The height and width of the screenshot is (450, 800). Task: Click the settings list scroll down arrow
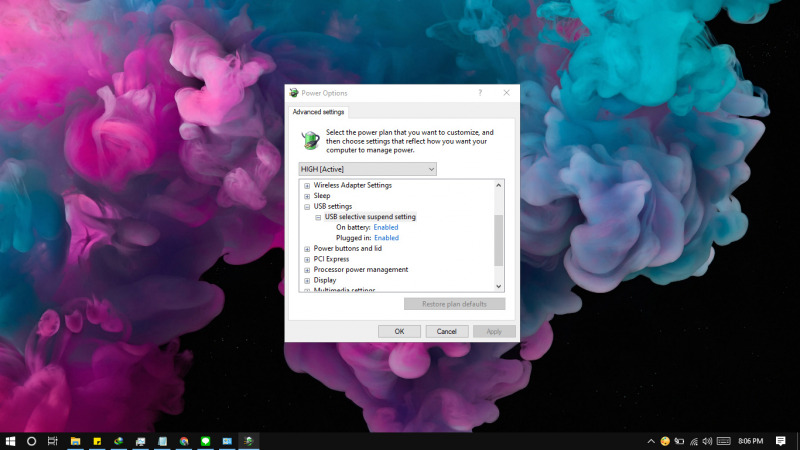click(x=499, y=286)
